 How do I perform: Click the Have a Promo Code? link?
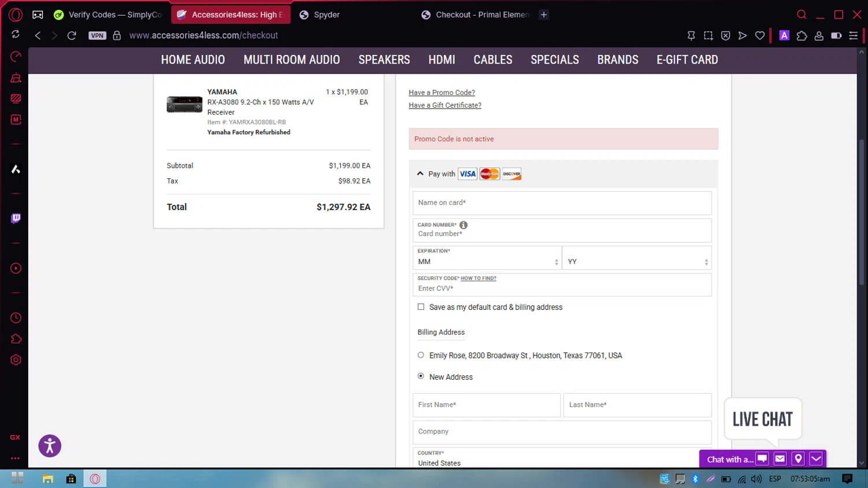[x=442, y=93]
